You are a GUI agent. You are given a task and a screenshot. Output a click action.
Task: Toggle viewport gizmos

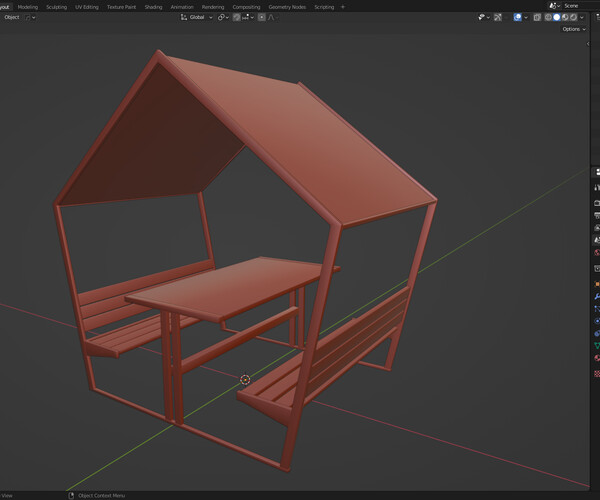497,17
